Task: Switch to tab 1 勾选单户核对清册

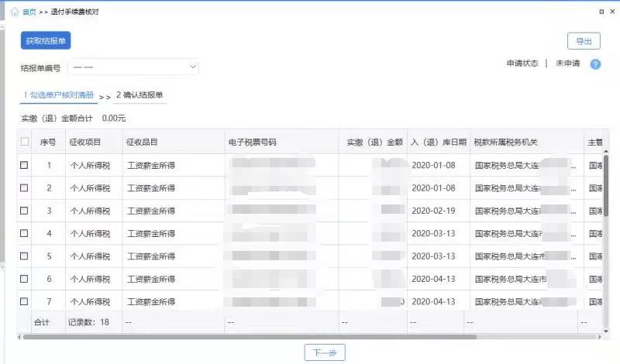Action: click(59, 94)
